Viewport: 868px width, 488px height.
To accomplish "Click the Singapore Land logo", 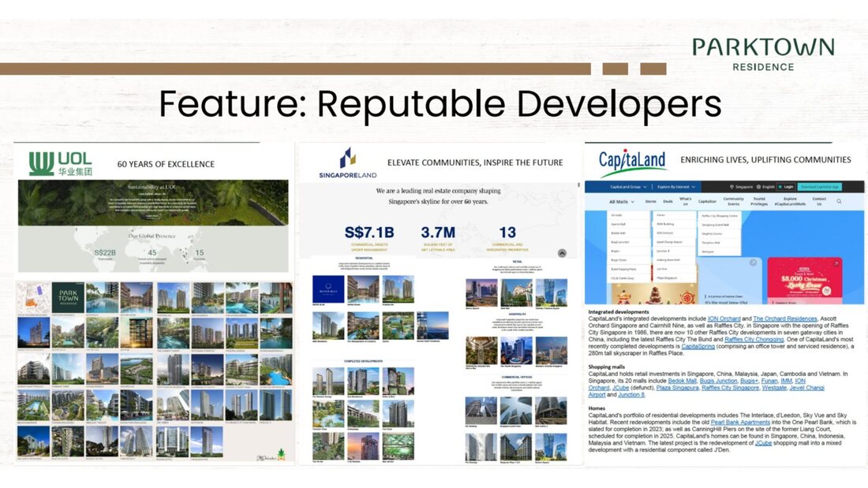I will tap(348, 163).
